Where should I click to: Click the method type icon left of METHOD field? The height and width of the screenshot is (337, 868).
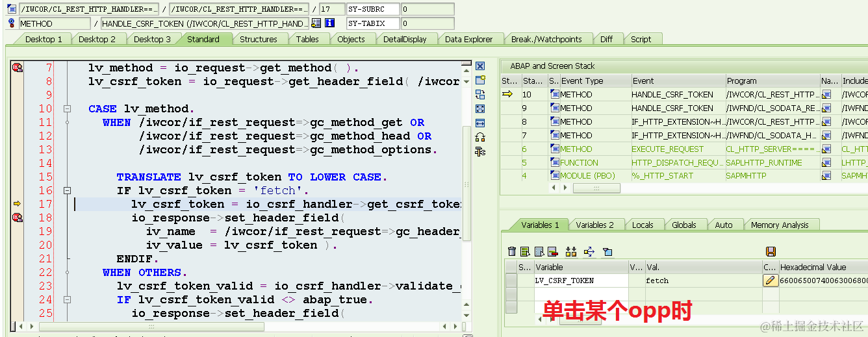click(11, 23)
